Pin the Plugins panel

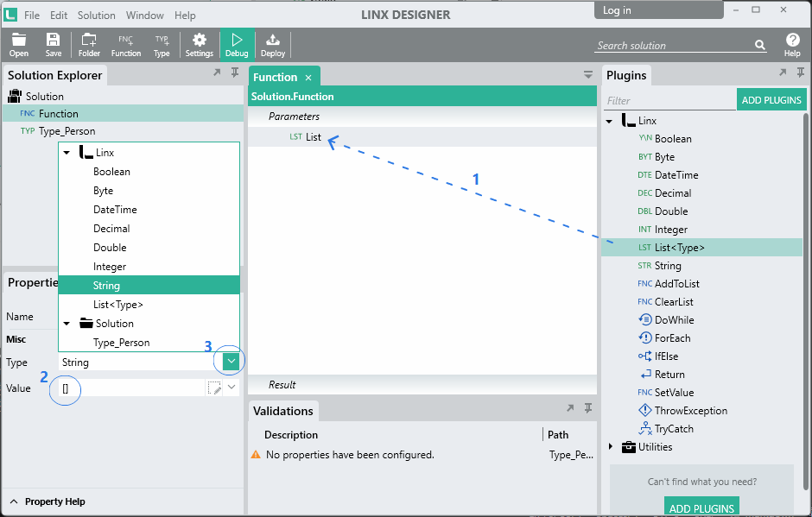pos(800,73)
